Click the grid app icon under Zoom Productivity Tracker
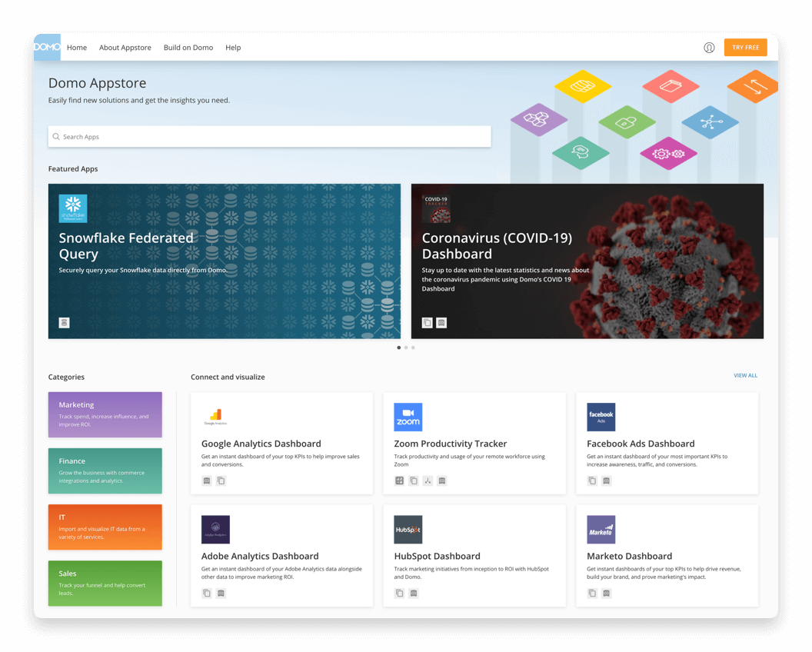Screen dimensions: 812x652 [399, 481]
